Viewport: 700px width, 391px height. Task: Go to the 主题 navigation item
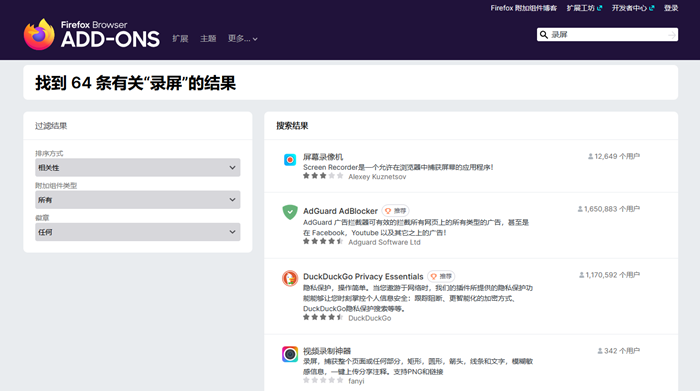pos(208,39)
